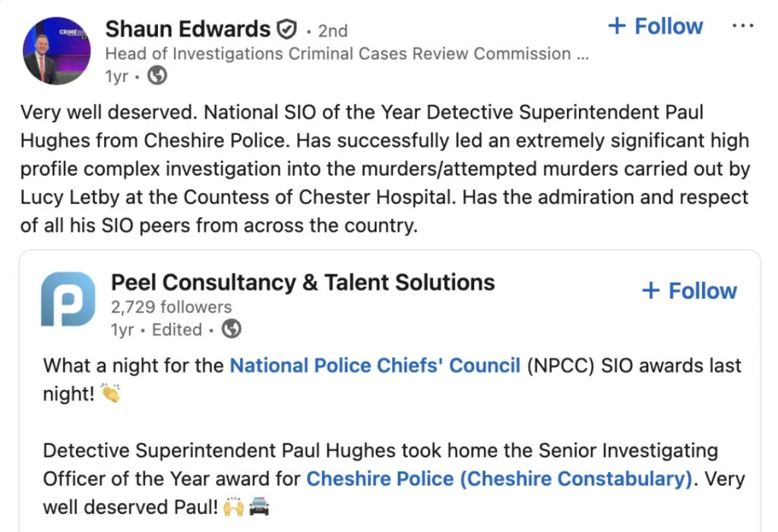Click the verified badge beside Shaun Edwards
The width and height of the screenshot is (778, 532).
(286, 30)
